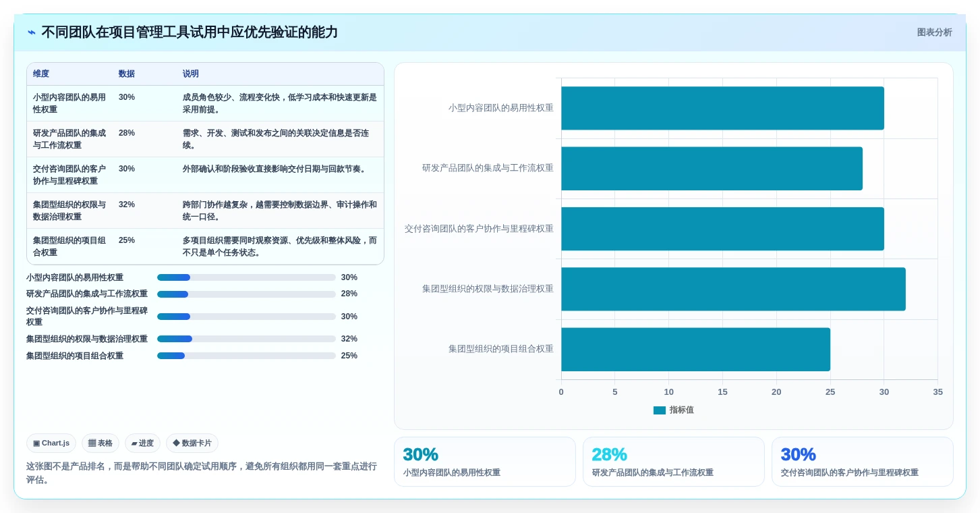Click the 32% progress value label

349,339
